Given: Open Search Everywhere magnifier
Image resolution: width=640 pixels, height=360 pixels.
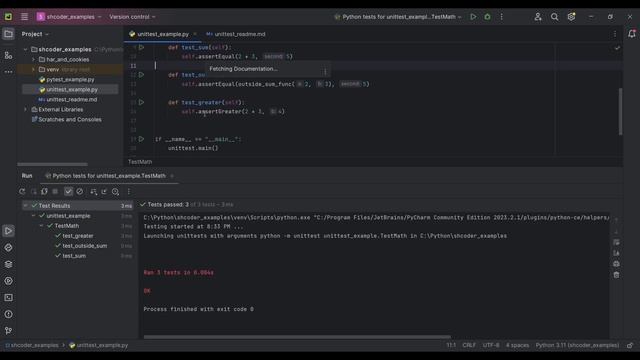Looking at the screenshot, I should click(x=554, y=17).
